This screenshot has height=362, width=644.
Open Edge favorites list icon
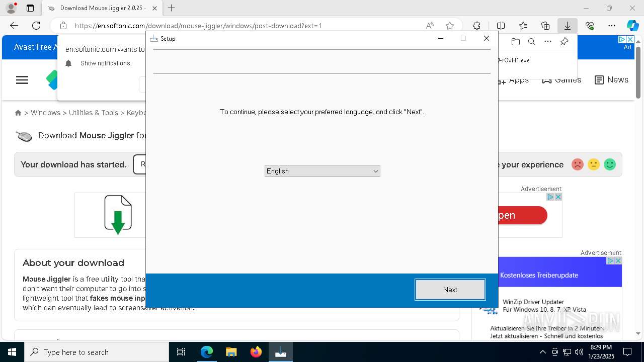tap(523, 26)
